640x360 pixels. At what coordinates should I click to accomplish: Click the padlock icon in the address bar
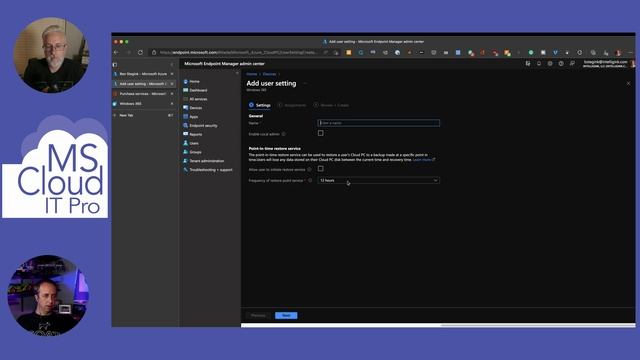[154, 52]
